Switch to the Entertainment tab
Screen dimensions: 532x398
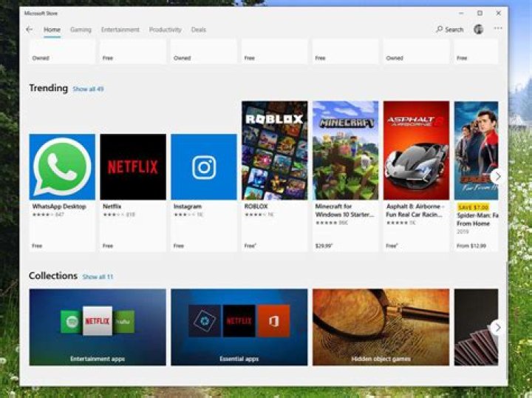[120, 30]
